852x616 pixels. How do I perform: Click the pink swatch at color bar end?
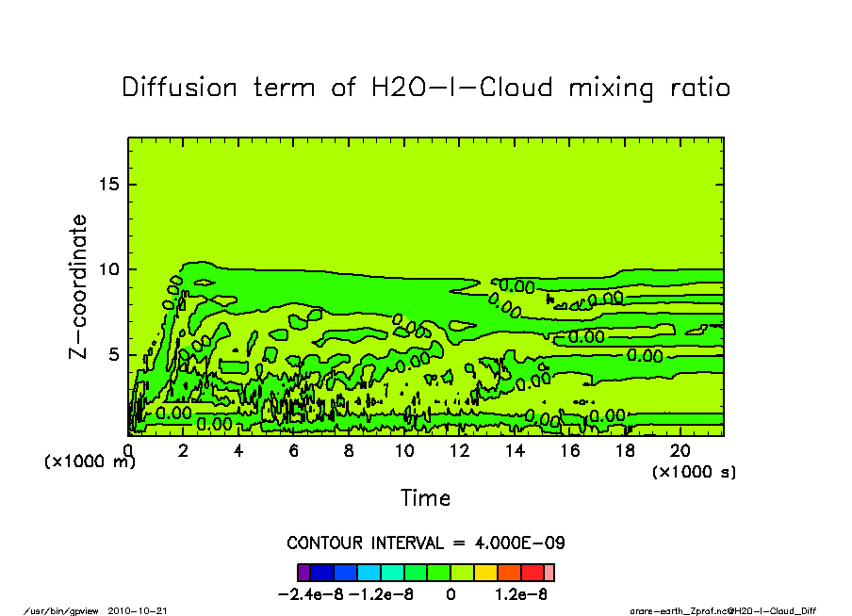549,572
